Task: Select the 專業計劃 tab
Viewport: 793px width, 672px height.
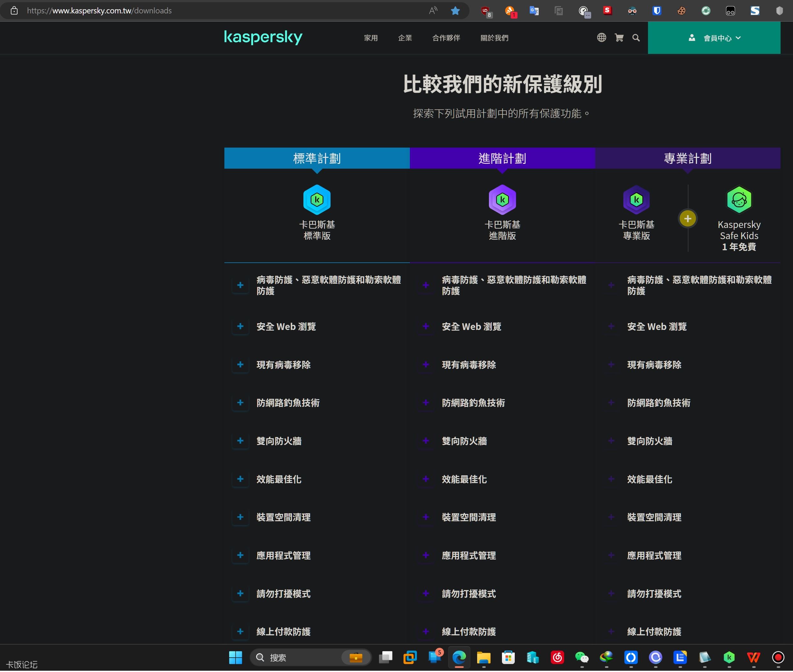Action: coord(688,158)
